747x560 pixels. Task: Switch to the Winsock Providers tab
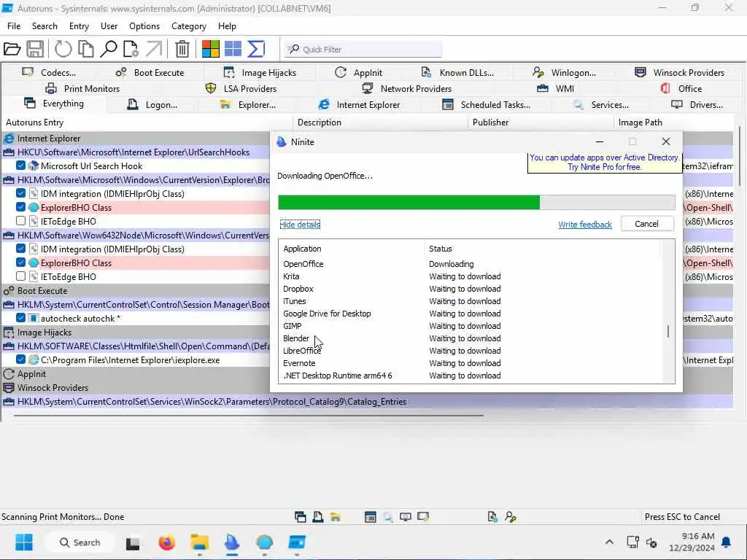(679, 72)
